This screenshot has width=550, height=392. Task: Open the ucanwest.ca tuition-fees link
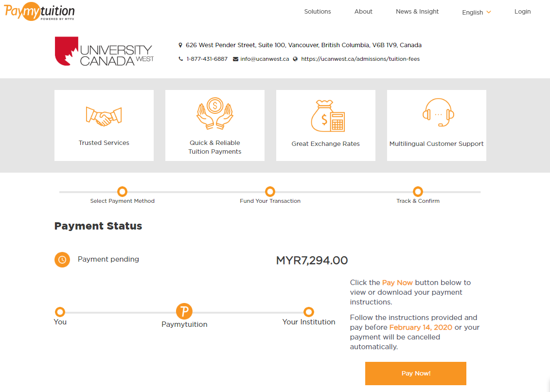point(360,59)
